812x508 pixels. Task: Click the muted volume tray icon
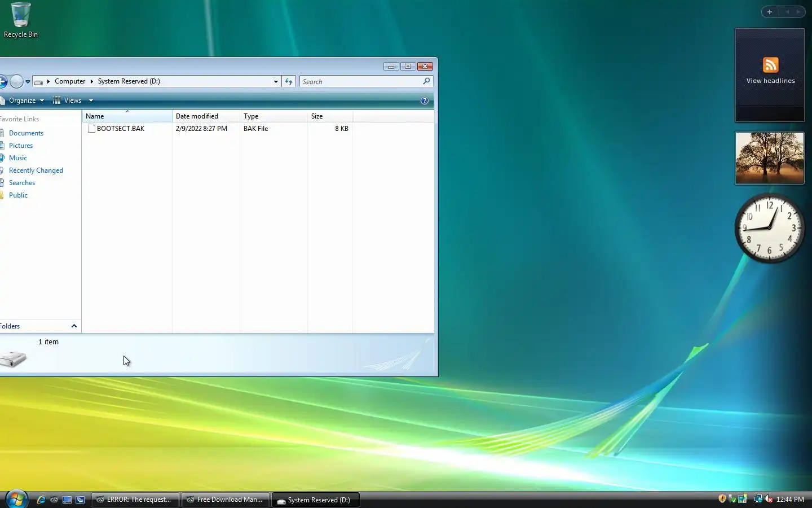769,499
